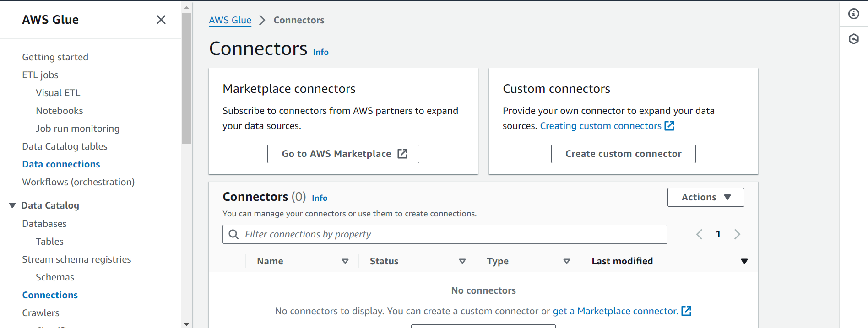The image size is (868, 328).
Task: Navigate to Visual ETL
Action: (58, 93)
